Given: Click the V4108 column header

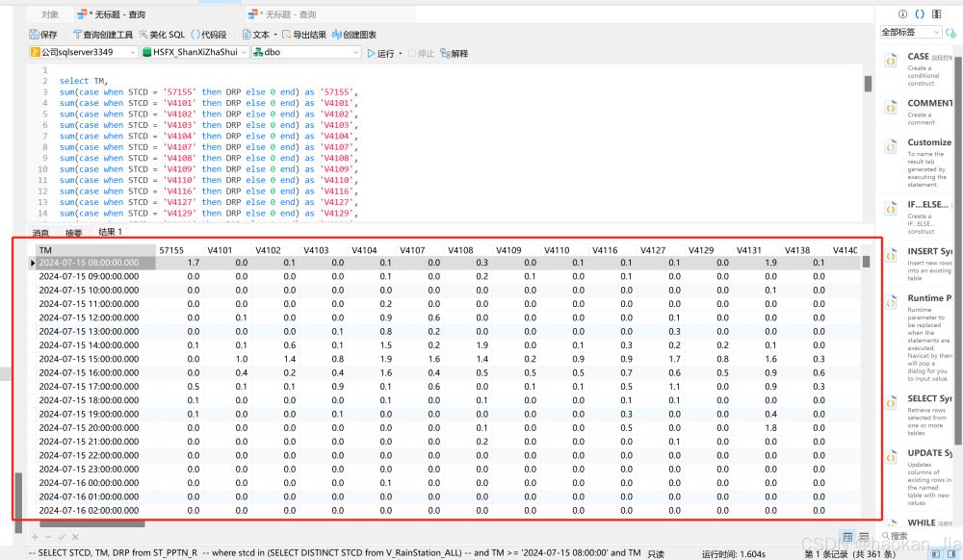Looking at the screenshot, I should 469,250.
